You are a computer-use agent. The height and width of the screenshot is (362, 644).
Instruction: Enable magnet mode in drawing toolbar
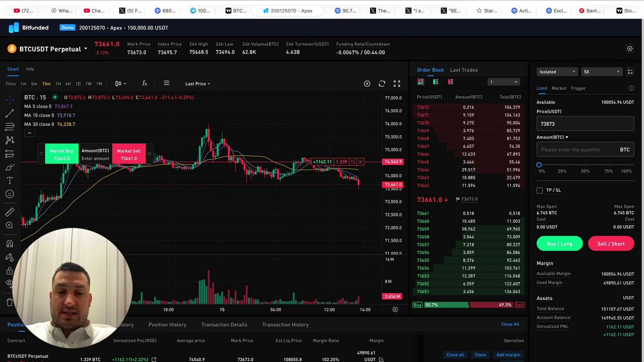pos(10,244)
